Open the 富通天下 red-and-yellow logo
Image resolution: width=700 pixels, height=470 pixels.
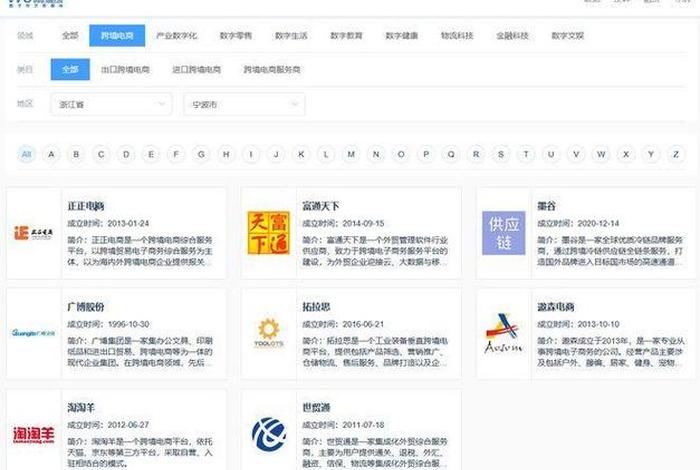point(268,233)
